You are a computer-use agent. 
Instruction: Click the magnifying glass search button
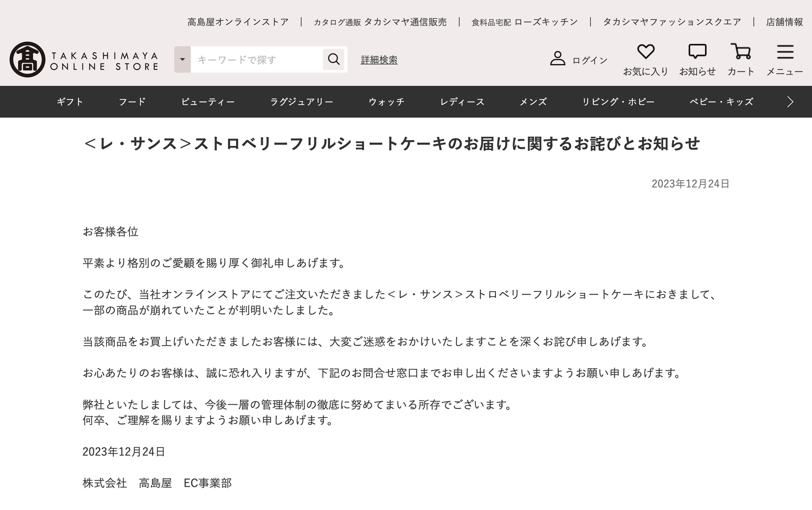333,59
